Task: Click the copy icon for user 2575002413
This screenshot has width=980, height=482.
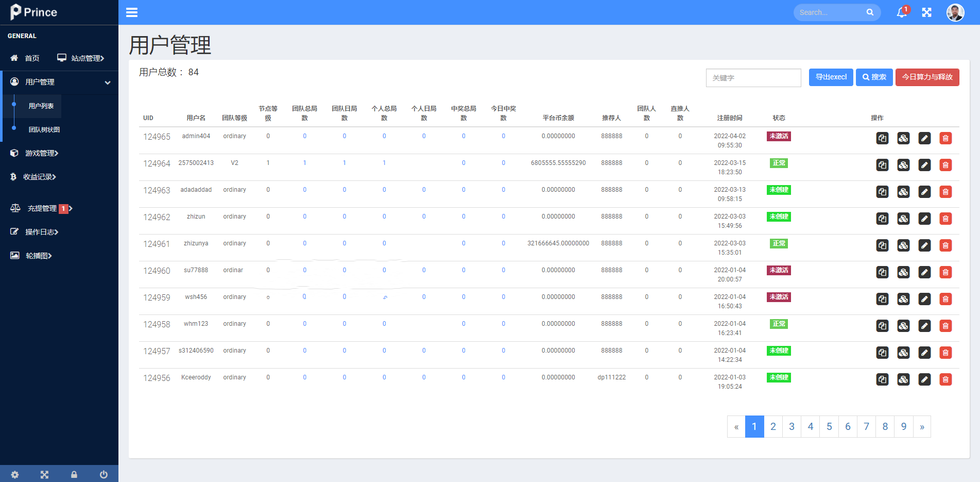Action: [x=882, y=165]
